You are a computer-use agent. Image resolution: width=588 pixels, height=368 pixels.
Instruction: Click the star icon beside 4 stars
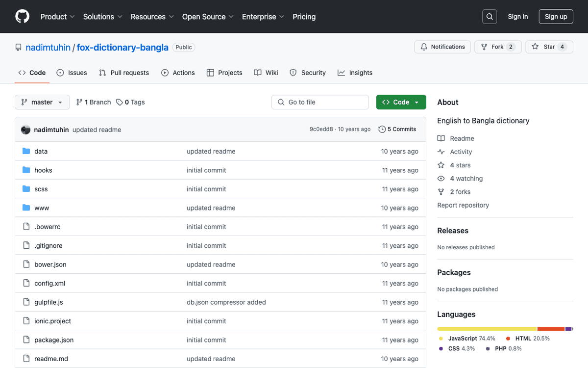click(x=441, y=165)
